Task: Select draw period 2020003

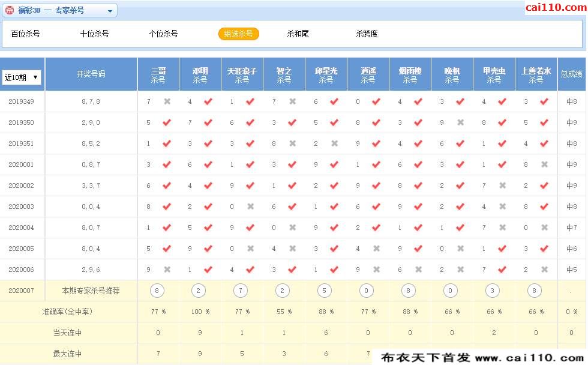Action: pyautogui.click(x=21, y=207)
